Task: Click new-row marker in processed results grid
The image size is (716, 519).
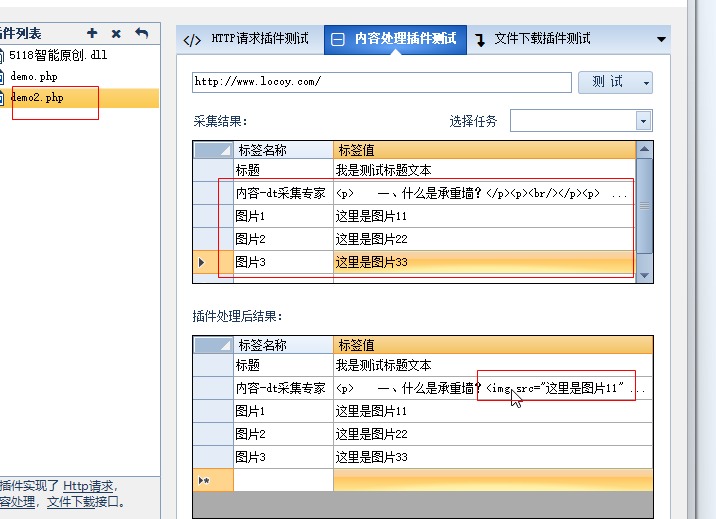Action: click(x=204, y=480)
